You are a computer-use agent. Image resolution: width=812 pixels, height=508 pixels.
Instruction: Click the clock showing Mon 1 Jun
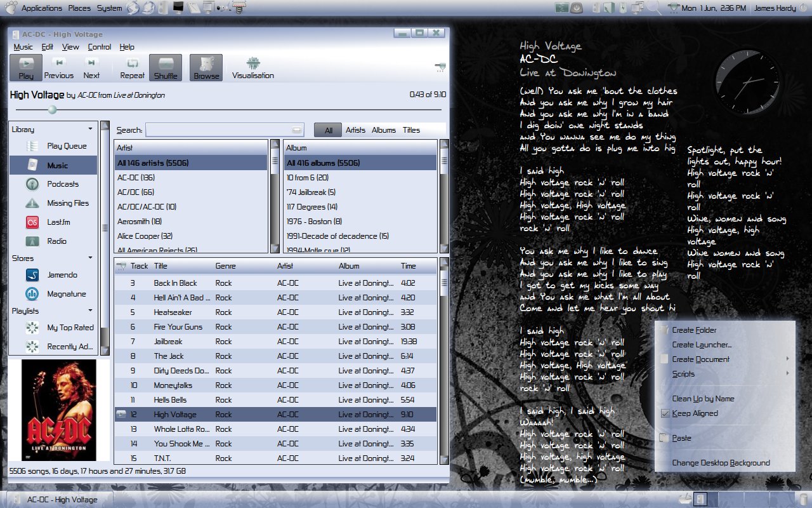point(714,8)
